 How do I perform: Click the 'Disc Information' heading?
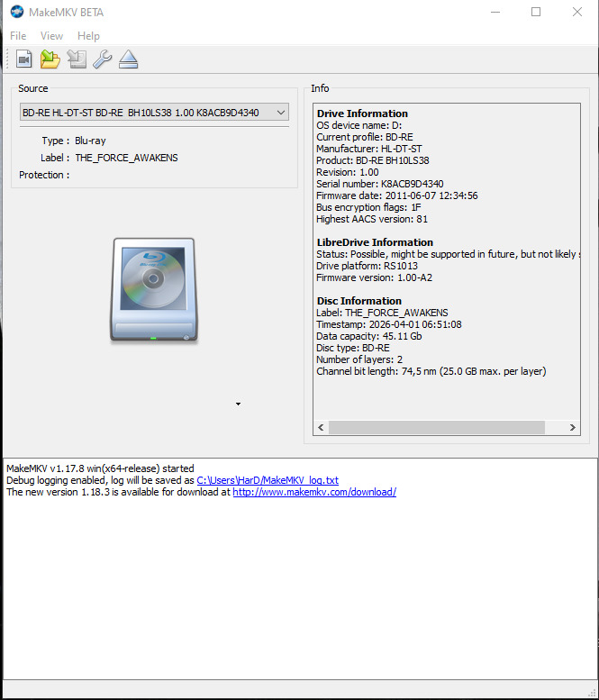pyautogui.click(x=358, y=301)
